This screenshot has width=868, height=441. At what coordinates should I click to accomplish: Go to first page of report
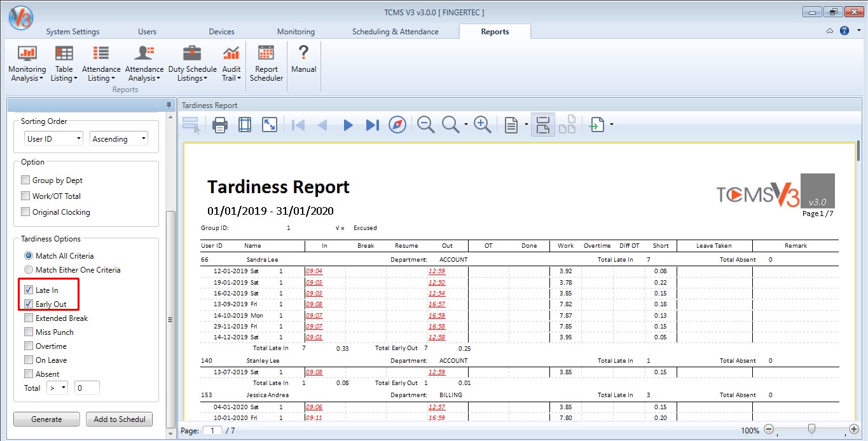[298, 125]
